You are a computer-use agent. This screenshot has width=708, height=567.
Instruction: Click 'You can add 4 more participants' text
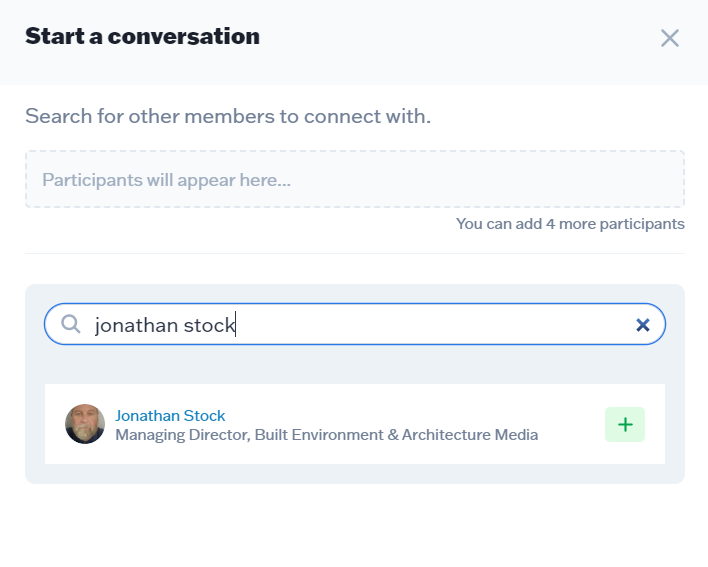click(x=570, y=224)
